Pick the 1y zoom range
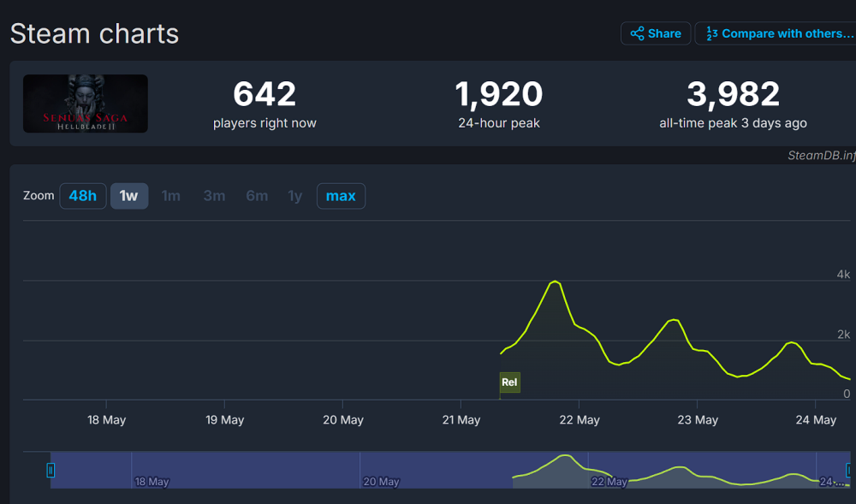Screen dimensions: 856x504 pyautogui.click(x=295, y=196)
